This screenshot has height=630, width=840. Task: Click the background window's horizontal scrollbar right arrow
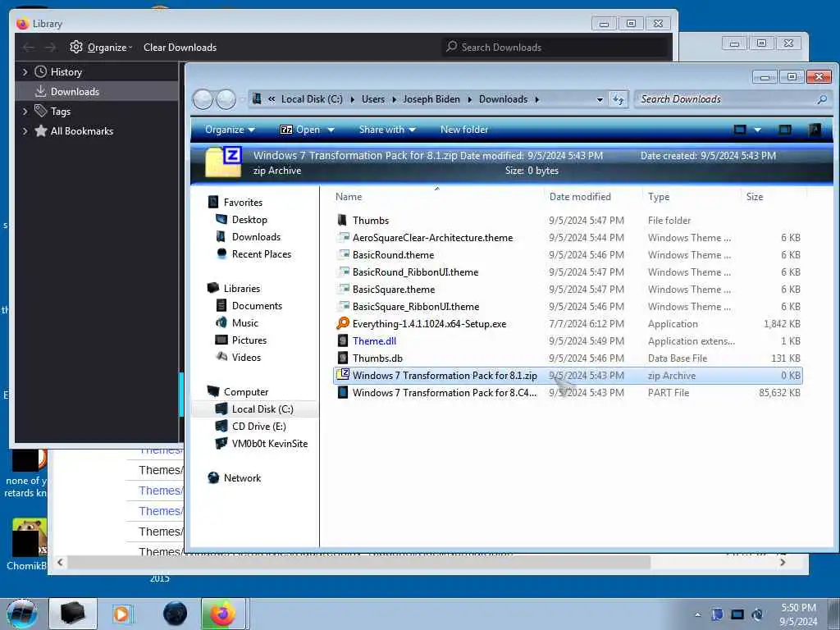pyautogui.click(x=783, y=562)
